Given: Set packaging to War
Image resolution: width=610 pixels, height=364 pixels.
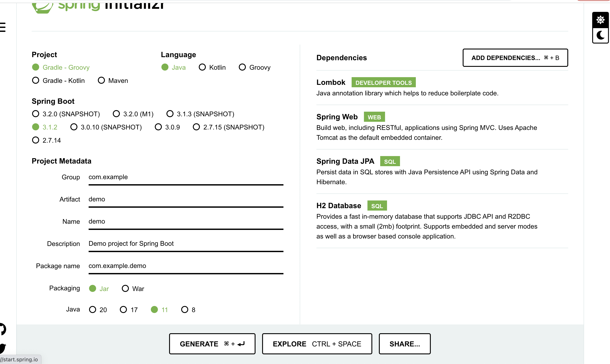Looking at the screenshot, I should coord(133,288).
